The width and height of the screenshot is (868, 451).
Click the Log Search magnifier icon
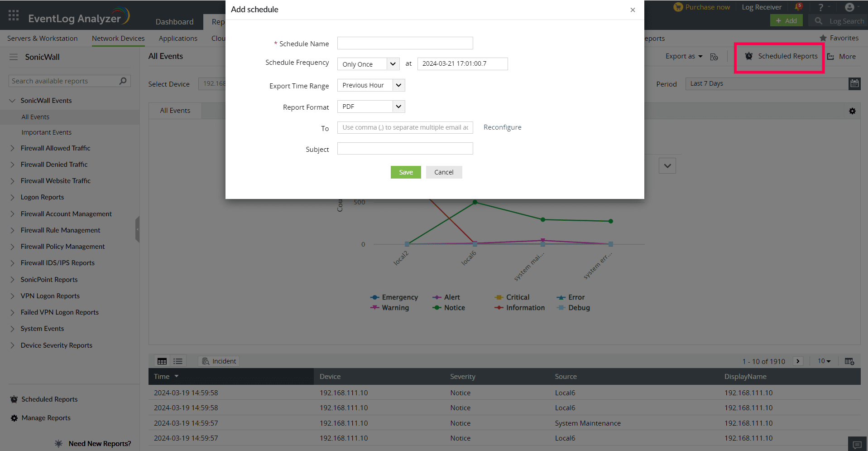click(818, 21)
